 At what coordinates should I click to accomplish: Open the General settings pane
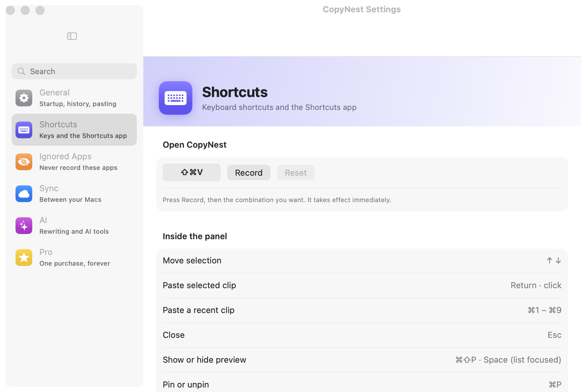74,98
